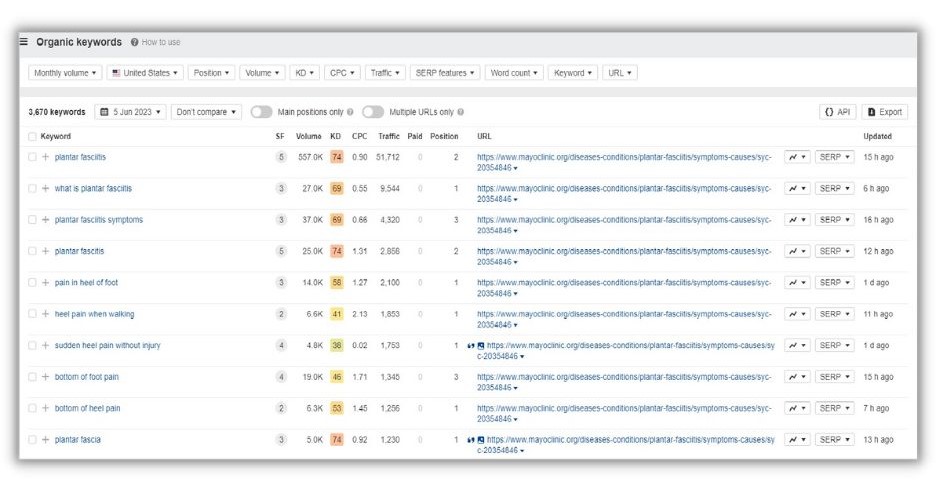The image size is (936, 484).
Task: Open 'pain in heel of foot' keyword link
Action: (86, 282)
